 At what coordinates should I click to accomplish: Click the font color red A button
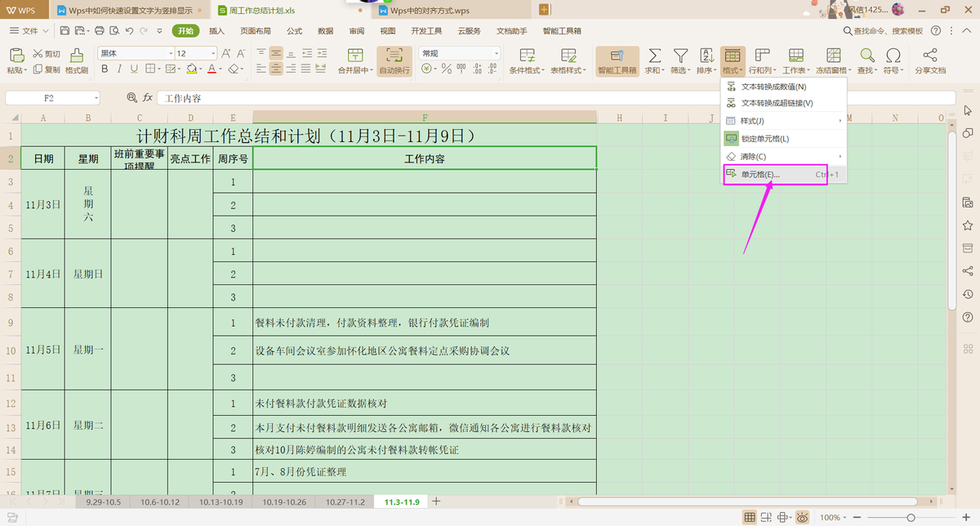pyautogui.click(x=212, y=69)
